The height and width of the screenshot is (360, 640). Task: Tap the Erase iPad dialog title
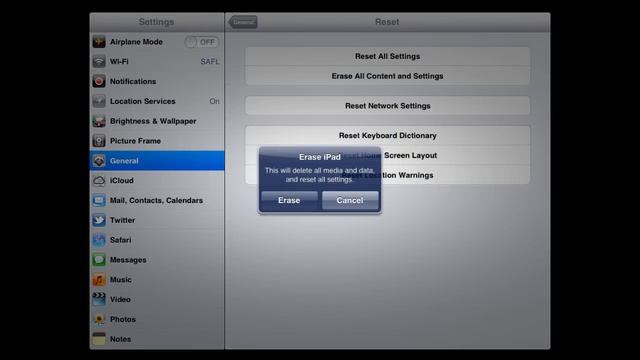[x=320, y=157]
